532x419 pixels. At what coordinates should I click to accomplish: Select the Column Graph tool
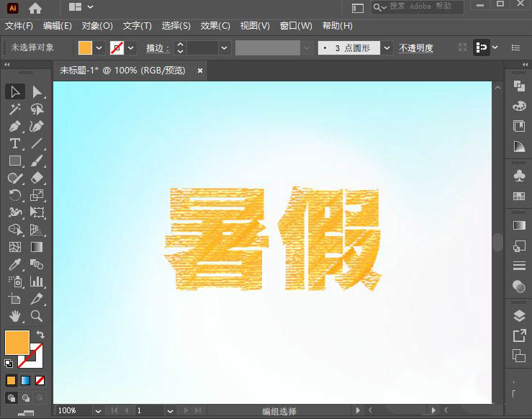point(37,281)
